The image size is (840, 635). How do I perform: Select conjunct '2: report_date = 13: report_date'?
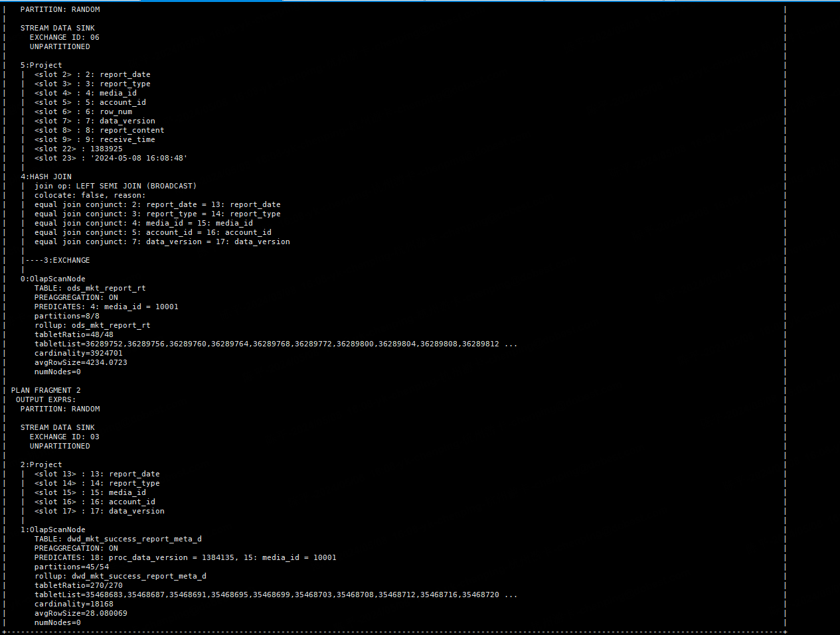tap(207, 204)
